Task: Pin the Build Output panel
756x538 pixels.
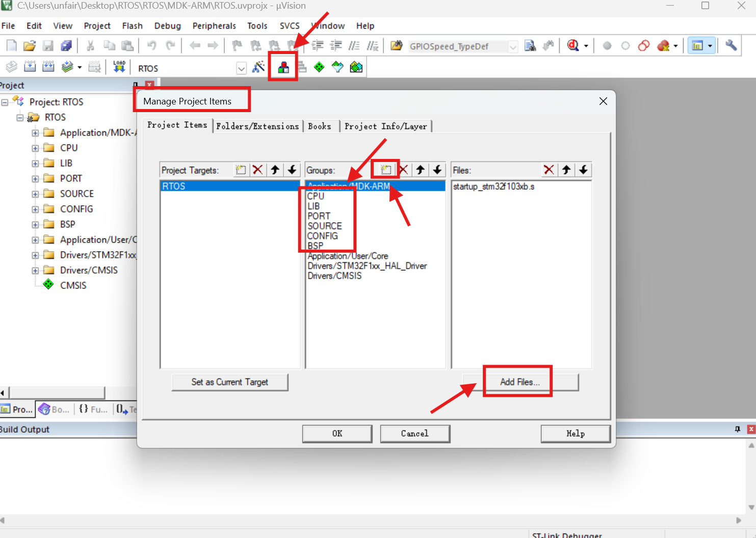Action: tap(738, 429)
